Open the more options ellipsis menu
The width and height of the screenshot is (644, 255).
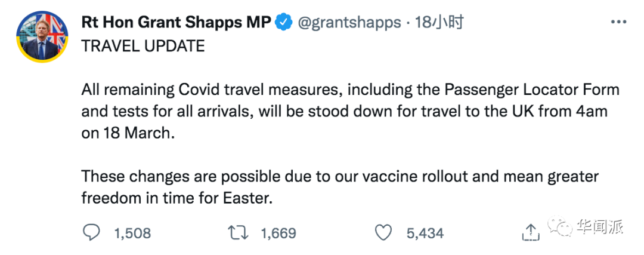click(x=619, y=23)
